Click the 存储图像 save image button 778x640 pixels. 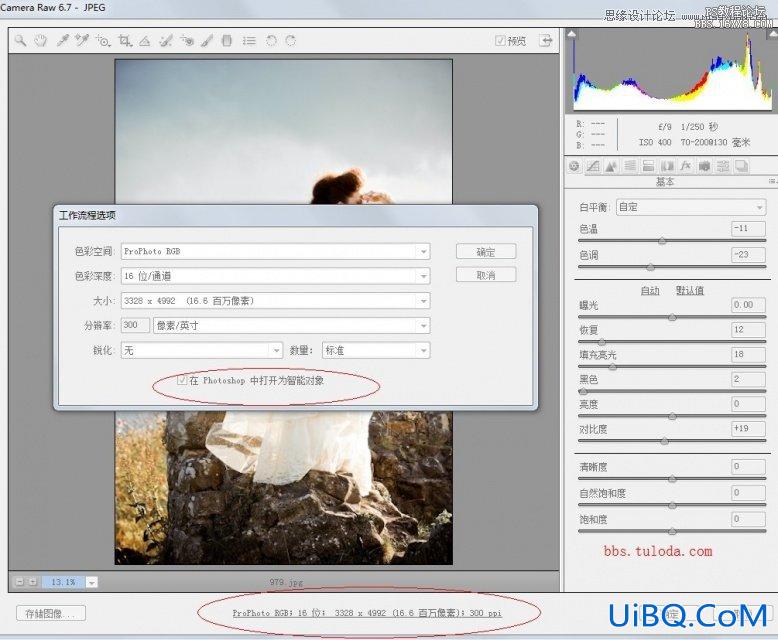(51, 613)
